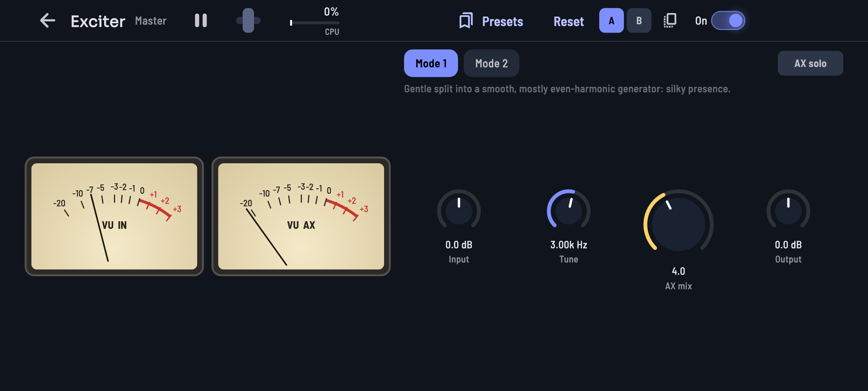Select the Mode 1 tab

tap(431, 63)
